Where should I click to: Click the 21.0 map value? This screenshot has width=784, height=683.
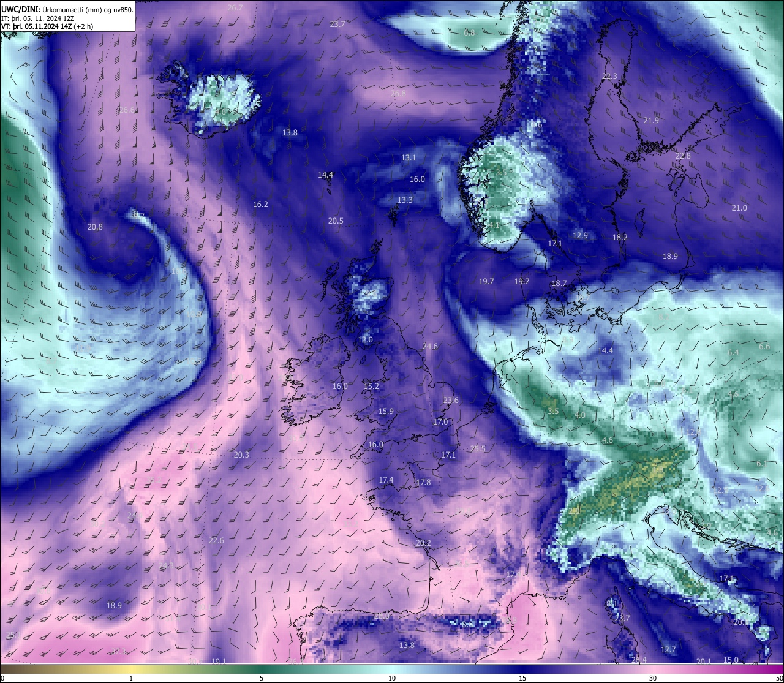[x=739, y=208]
